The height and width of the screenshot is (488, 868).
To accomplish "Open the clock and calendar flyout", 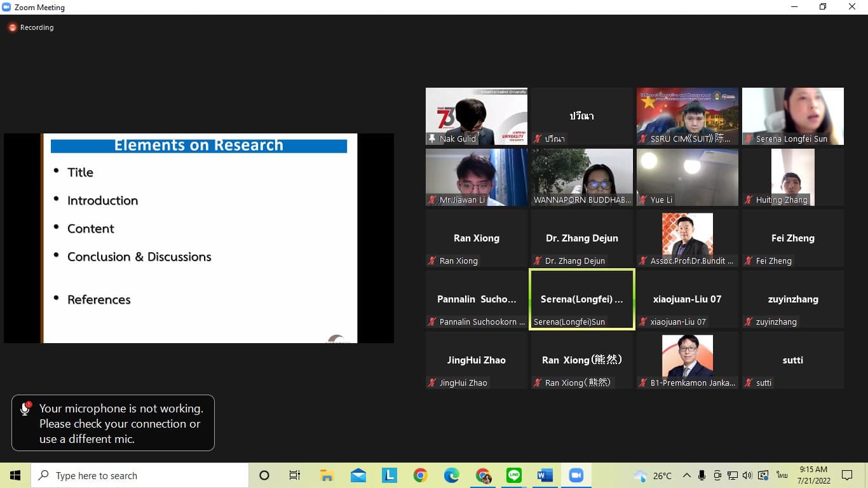I will [813, 475].
